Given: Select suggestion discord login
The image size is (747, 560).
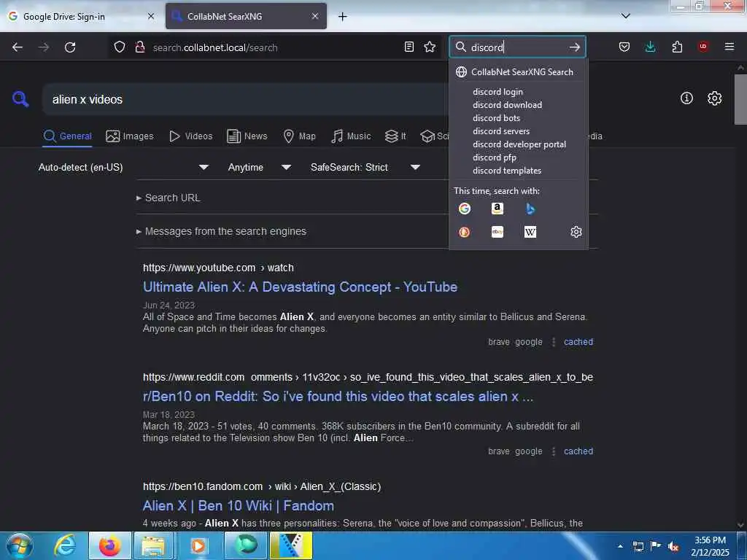Looking at the screenshot, I should point(498,91).
